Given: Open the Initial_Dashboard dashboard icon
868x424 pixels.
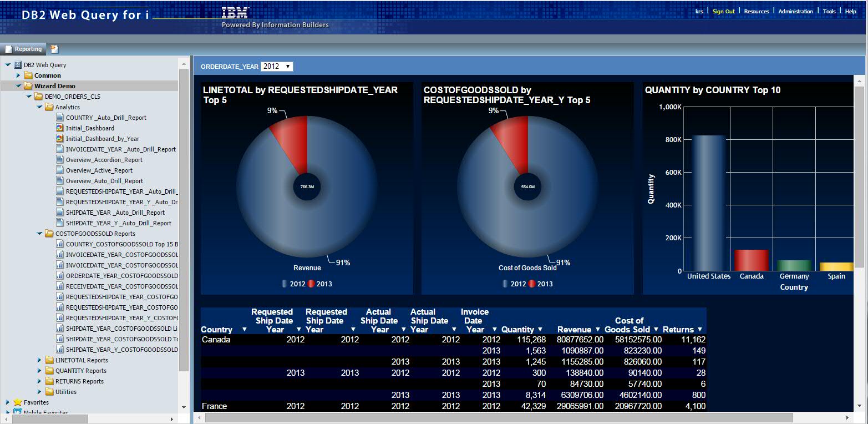Looking at the screenshot, I should 60,128.
